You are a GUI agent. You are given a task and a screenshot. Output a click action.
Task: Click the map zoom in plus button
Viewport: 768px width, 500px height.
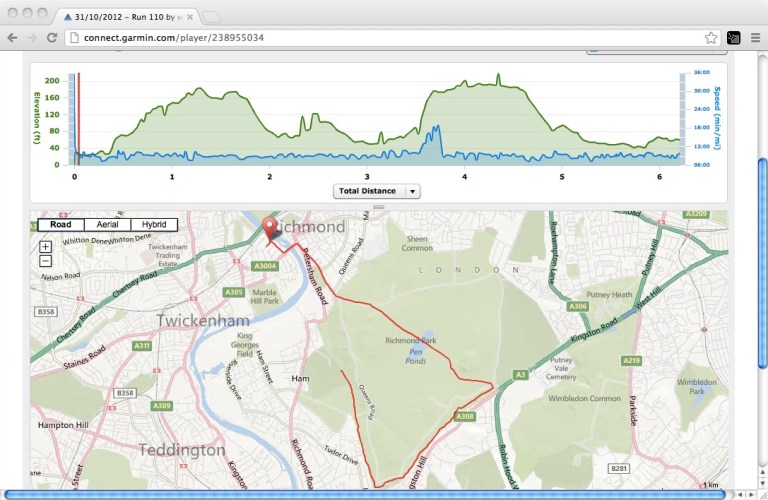coord(45,247)
